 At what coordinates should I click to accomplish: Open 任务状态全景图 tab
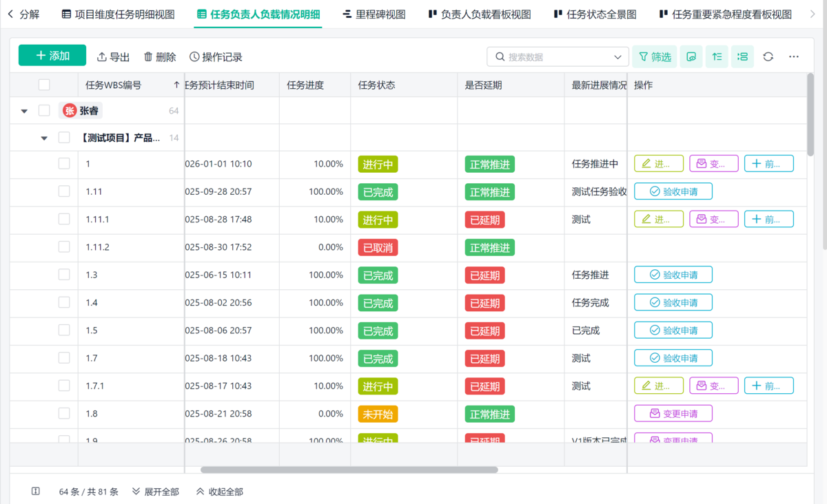(x=595, y=14)
